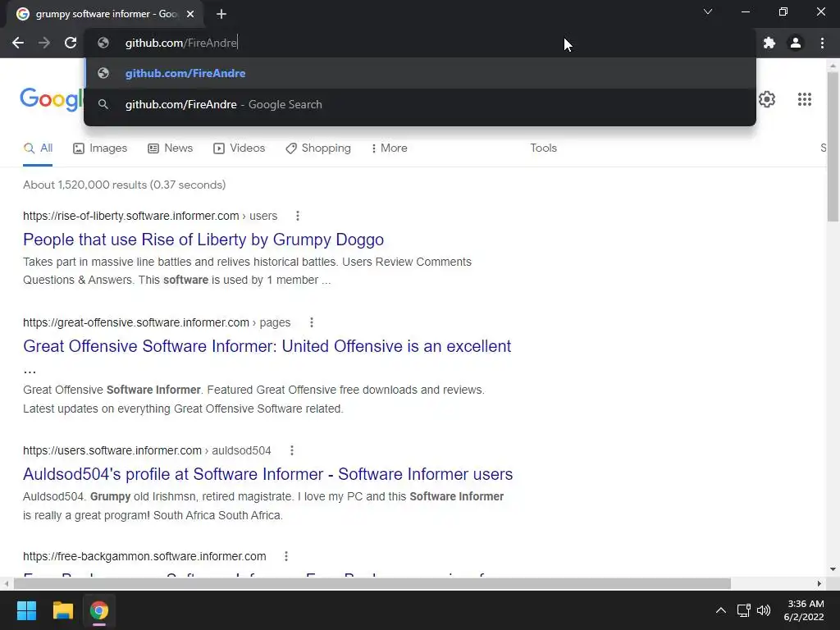Click the forward navigation arrow
The image size is (840, 630).
click(x=44, y=43)
